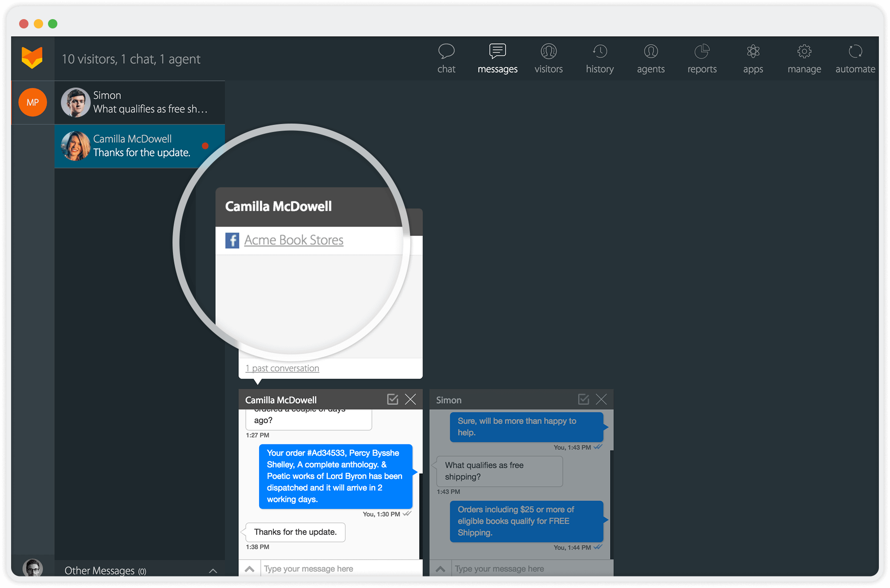Click the Facebook icon beside Acme Book Stores

point(232,240)
